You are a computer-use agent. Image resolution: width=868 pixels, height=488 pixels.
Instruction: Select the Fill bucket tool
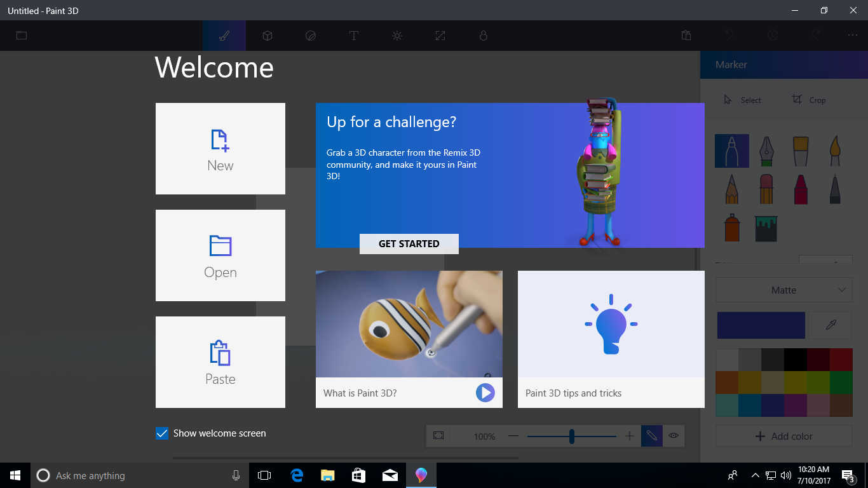pos(766,228)
